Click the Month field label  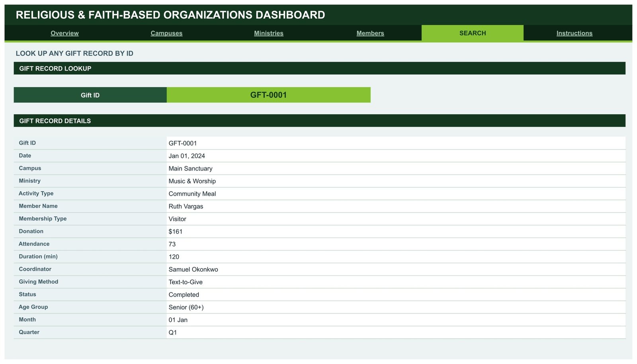[x=27, y=319]
